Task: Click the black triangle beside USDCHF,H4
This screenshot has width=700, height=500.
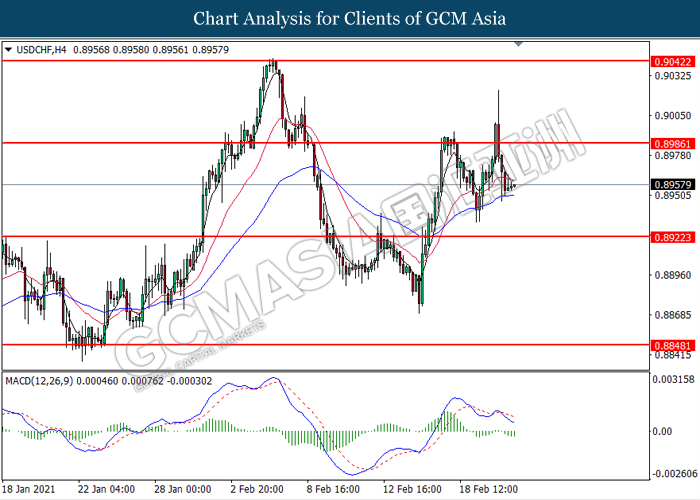Action: pyautogui.click(x=8, y=50)
